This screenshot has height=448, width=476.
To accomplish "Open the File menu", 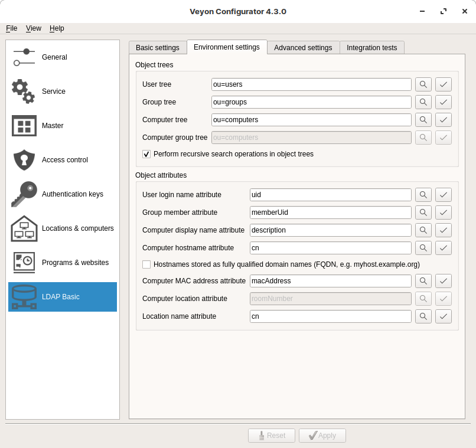I will coord(12,28).
